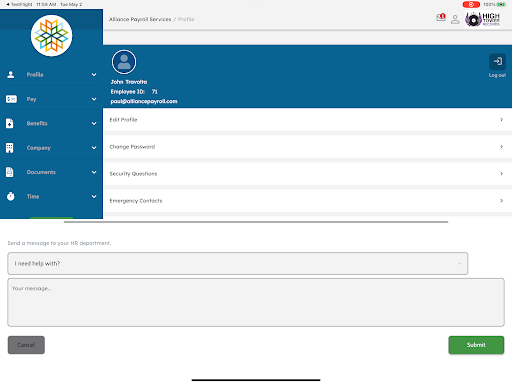Click the Time stopwatch icon

[11, 196]
